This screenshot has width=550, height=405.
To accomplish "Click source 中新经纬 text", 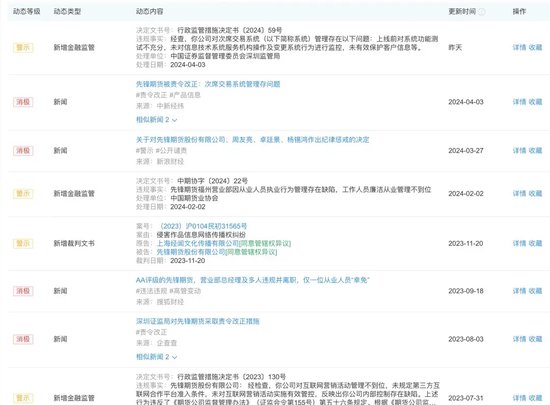I will (x=170, y=106).
